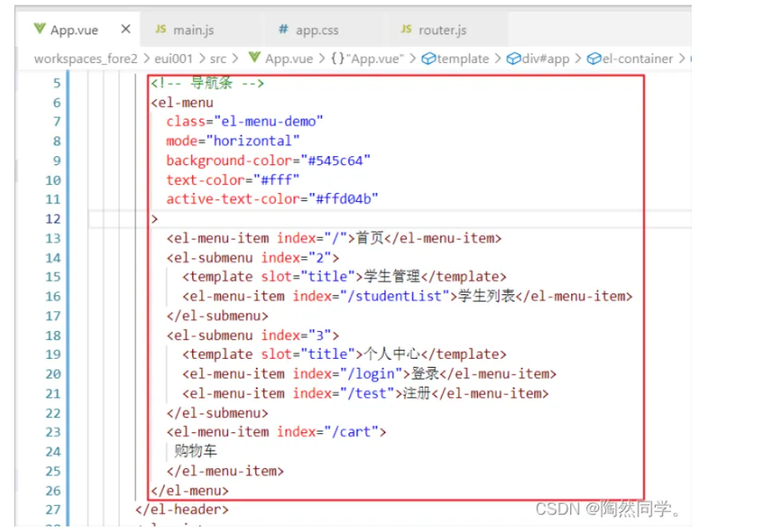The image size is (761, 532).
Task: Expand chevron after src breadcrumb
Action: click(x=235, y=59)
